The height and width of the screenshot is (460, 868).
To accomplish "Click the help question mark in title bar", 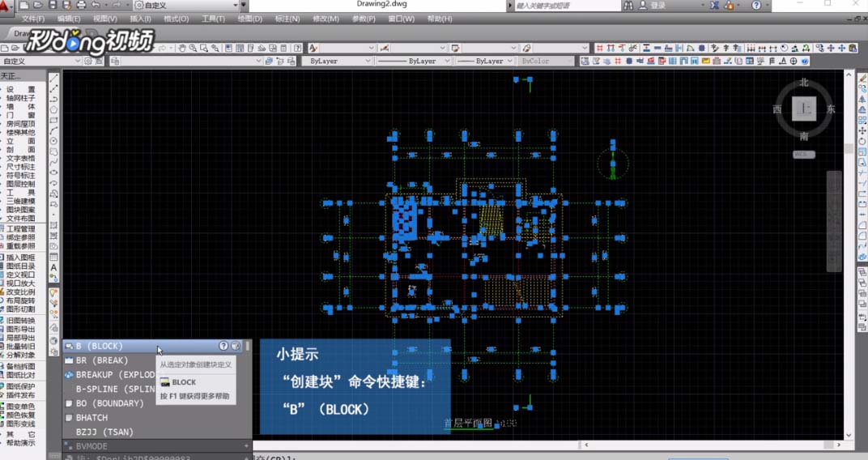I will click(756, 5).
